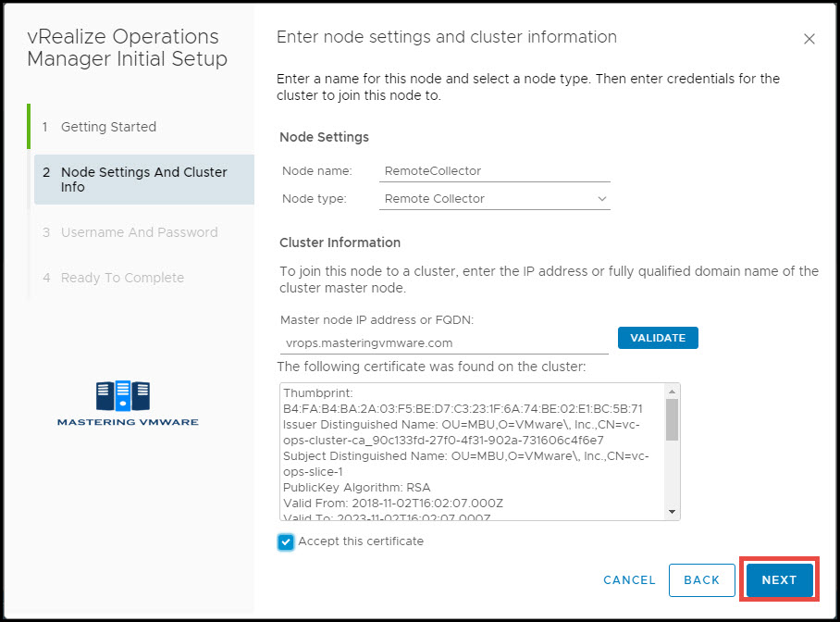Close the setup dialog with the X icon
Image resolution: width=840 pixels, height=622 pixels.
click(x=809, y=39)
